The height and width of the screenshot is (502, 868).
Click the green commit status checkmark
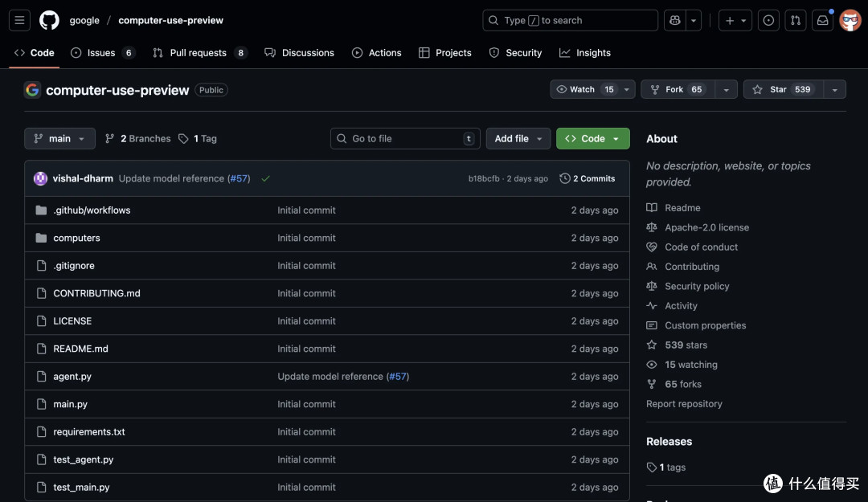tap(266, 179)
